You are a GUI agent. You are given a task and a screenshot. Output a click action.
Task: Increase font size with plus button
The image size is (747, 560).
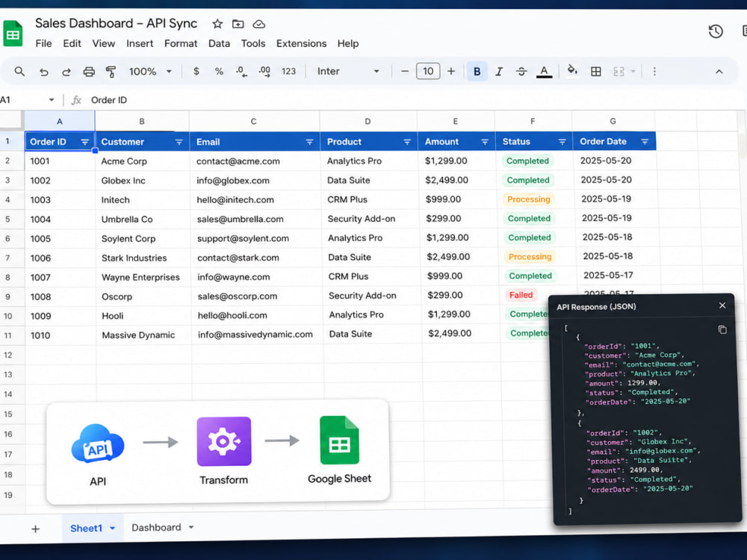click(451, 72)
